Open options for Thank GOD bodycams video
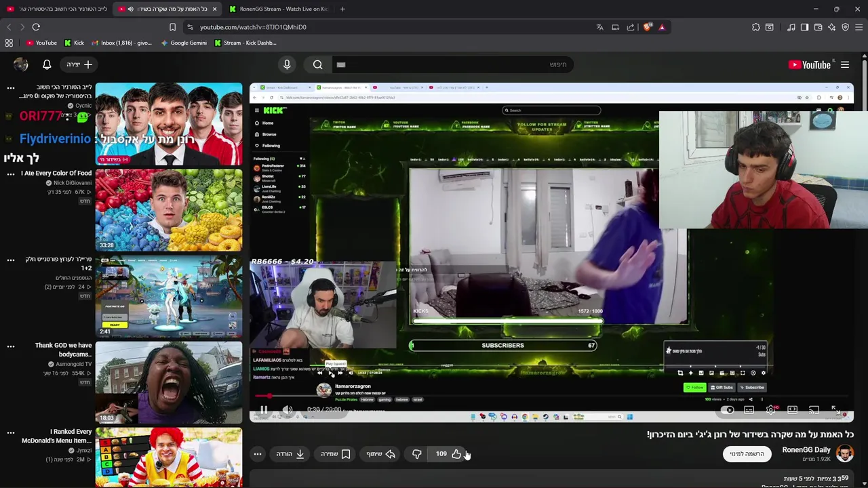 click(x=10, y=346)
